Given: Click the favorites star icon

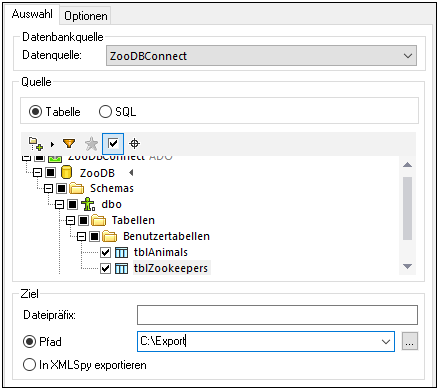Looking at the screenshot, I should pyautogui.click(x=91, y=144).
